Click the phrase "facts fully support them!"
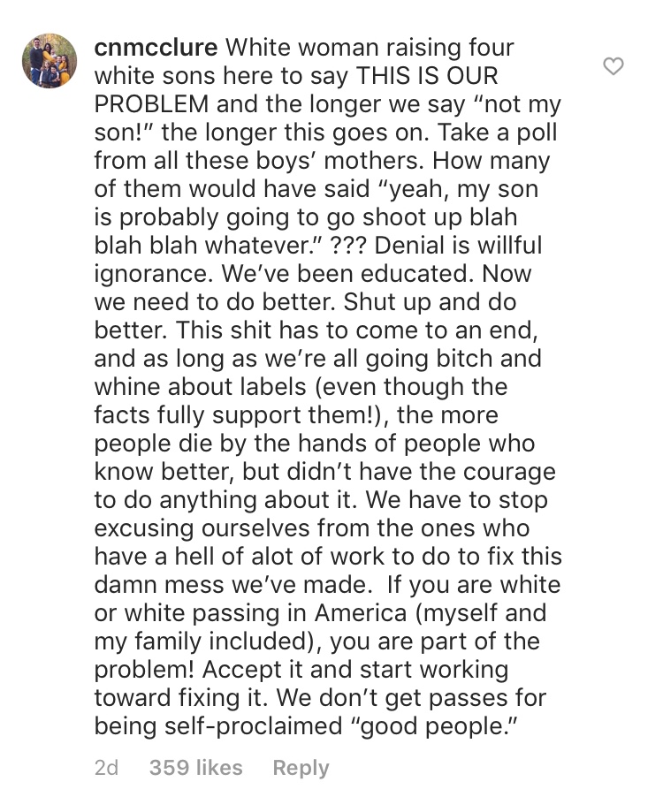663x812 pixels. pyautogui.click(x=236, y=414)
